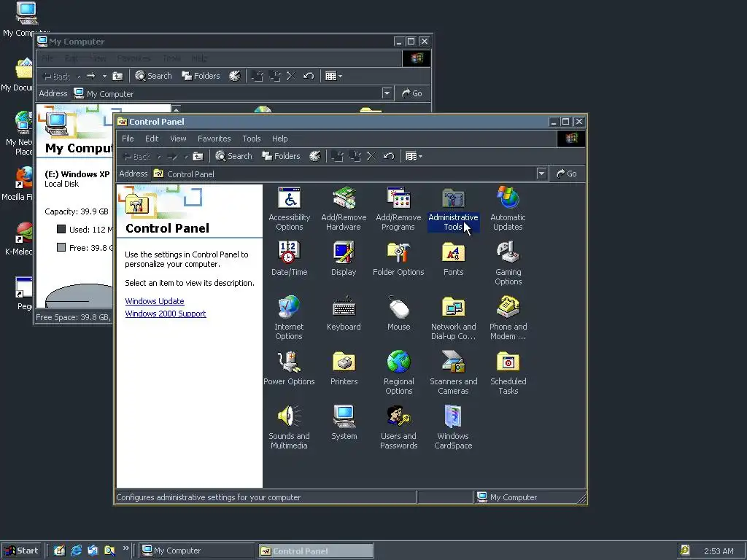Open the Start menu
This screenshot has width=747, height=560.
click(x=22, y=551)
